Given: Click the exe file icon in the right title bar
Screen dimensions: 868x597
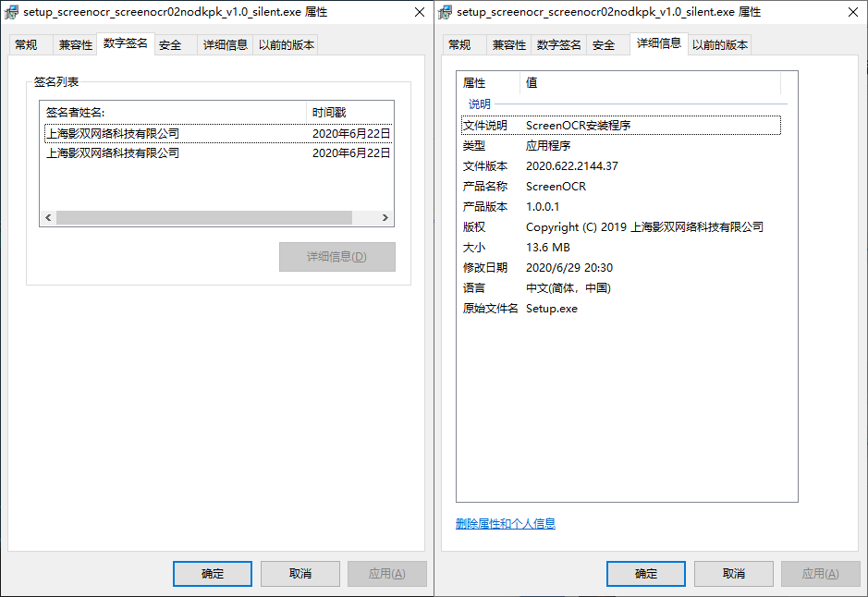Looking at the screenshot, I should (x=447, y=12).
